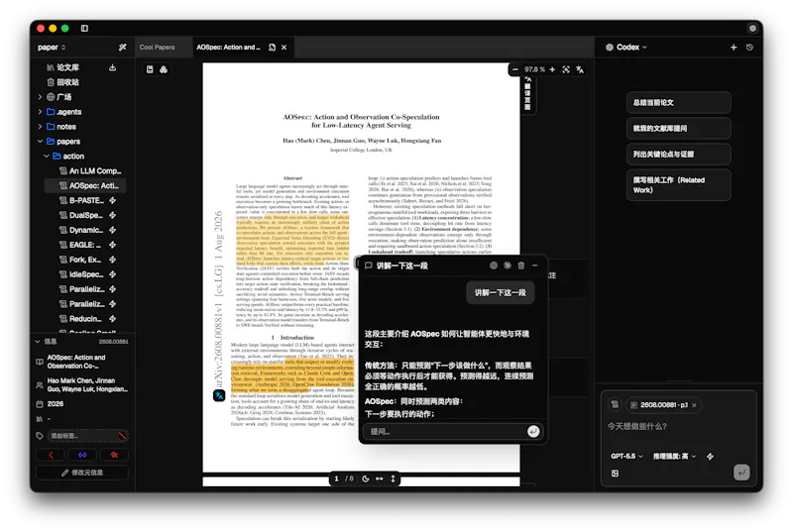Open the IdleSpec paper entry

click(82, 274)
